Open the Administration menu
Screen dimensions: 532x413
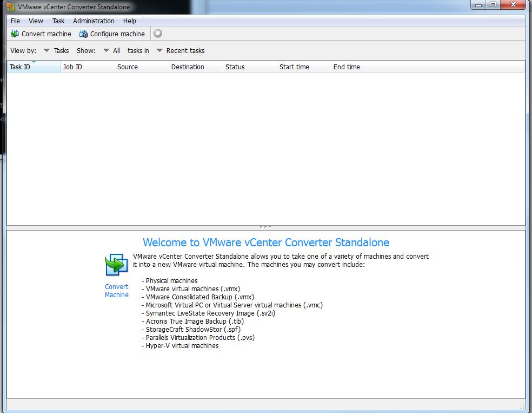pos(94,21)
